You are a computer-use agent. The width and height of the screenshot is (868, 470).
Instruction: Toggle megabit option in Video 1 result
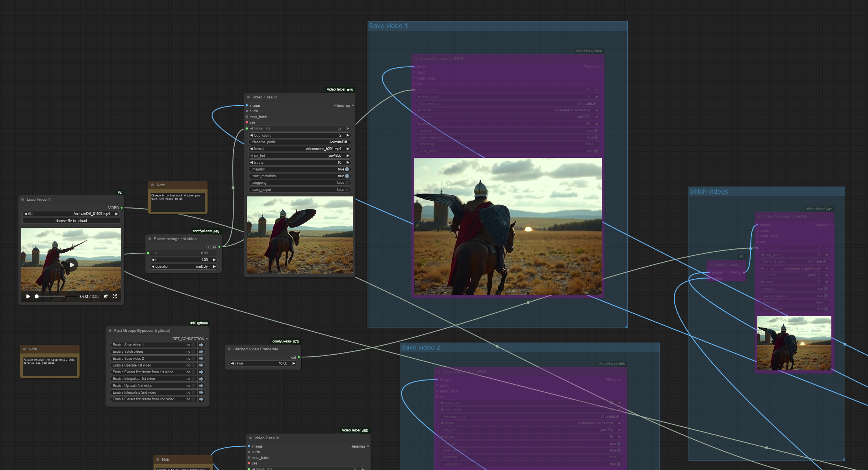point(347,169)
